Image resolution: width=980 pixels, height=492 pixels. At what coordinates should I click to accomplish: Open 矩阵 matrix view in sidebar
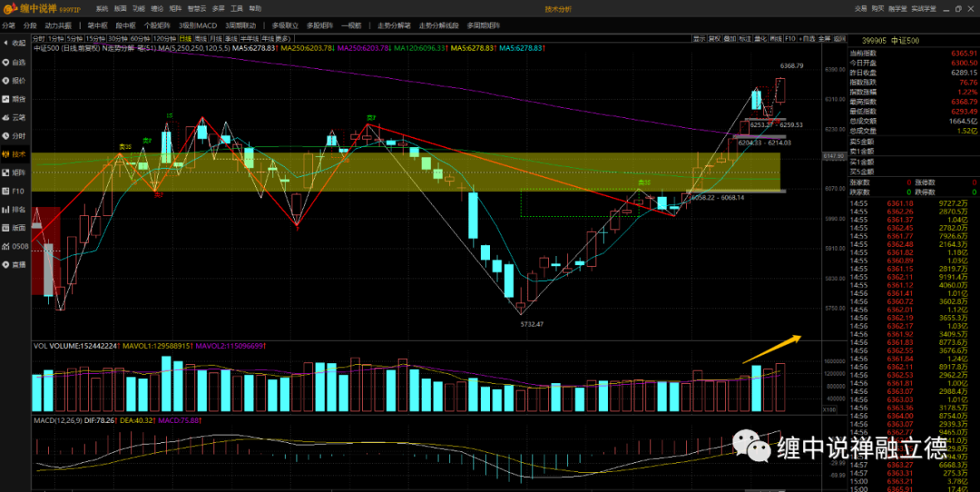(x=15, y=172)
